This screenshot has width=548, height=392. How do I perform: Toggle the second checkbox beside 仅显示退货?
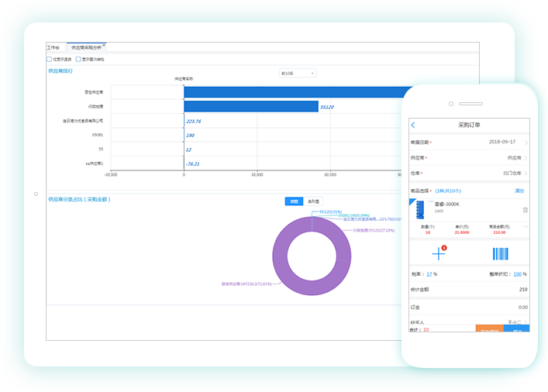click(78, 59)
